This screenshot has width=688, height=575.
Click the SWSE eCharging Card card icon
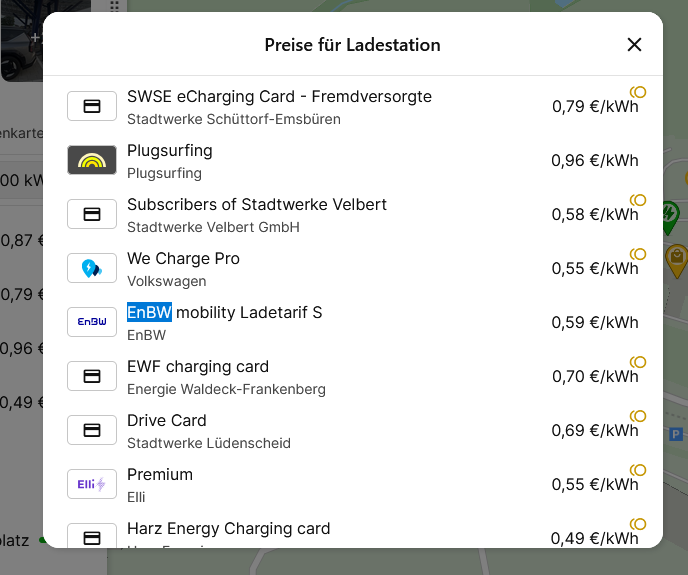pyautogui.click(x=92, y=106)
